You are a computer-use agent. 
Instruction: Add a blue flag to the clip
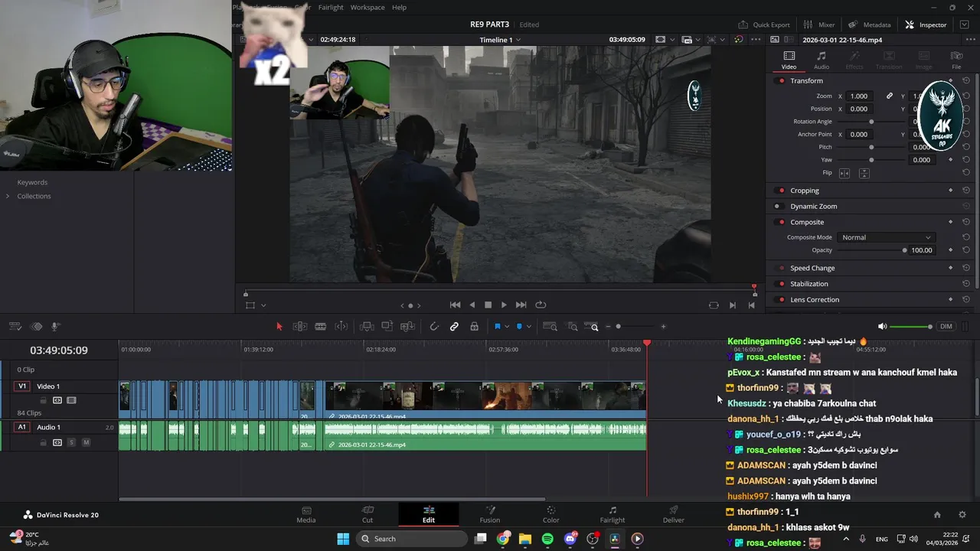(497, 327)
